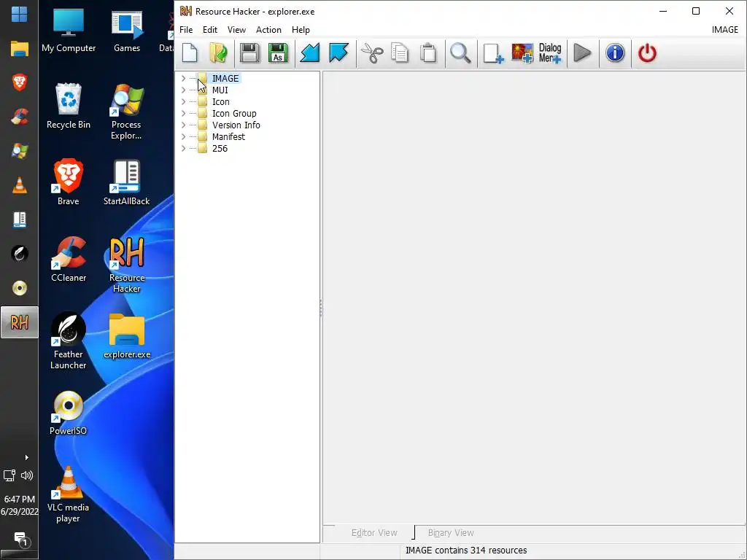Click the VLC cone icon in taskbar
Screen dimensions: 747x560
click(x=19, y=185)
